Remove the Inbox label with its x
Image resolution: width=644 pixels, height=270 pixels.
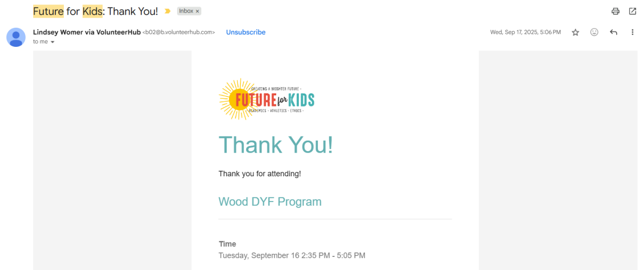pyautogui.click(x=197, y=11)
